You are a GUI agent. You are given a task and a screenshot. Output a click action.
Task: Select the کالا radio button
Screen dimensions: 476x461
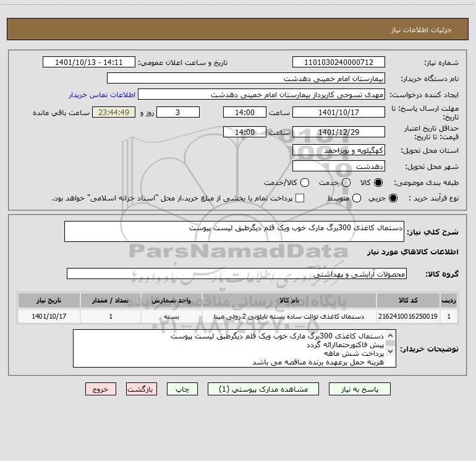click(x=378, y=183)
